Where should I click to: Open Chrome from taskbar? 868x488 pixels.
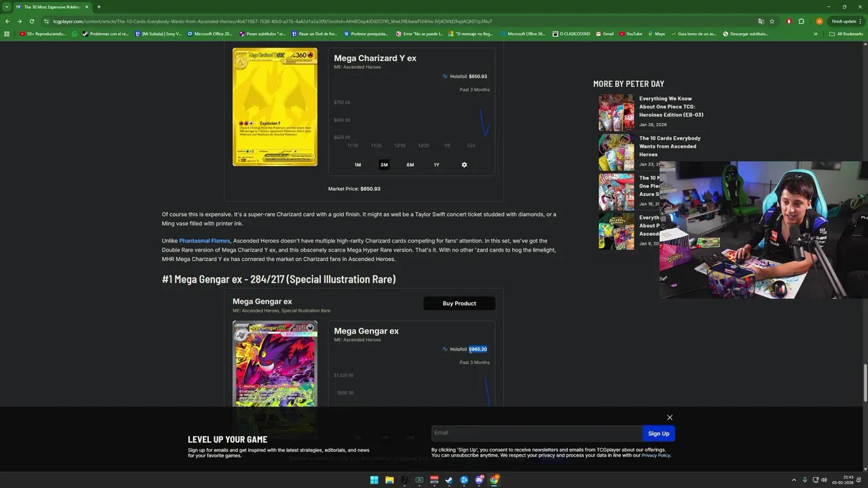[x=494, y=480]
